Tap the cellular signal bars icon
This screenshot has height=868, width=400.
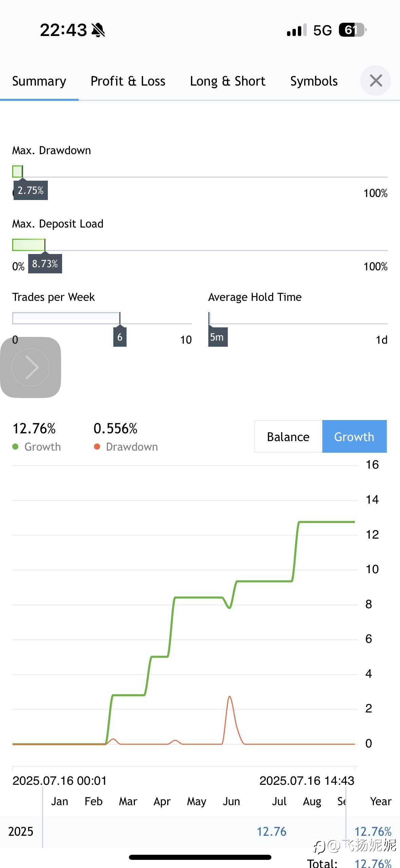297,30
